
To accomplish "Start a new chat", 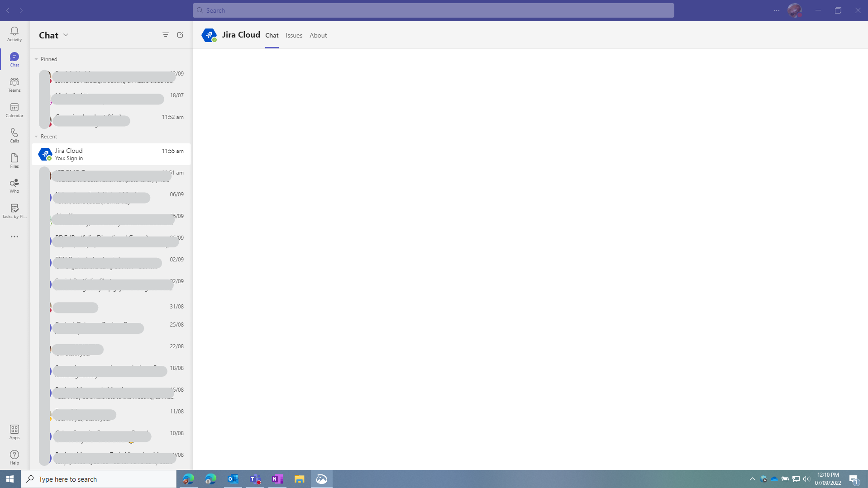I will (180, 35).
